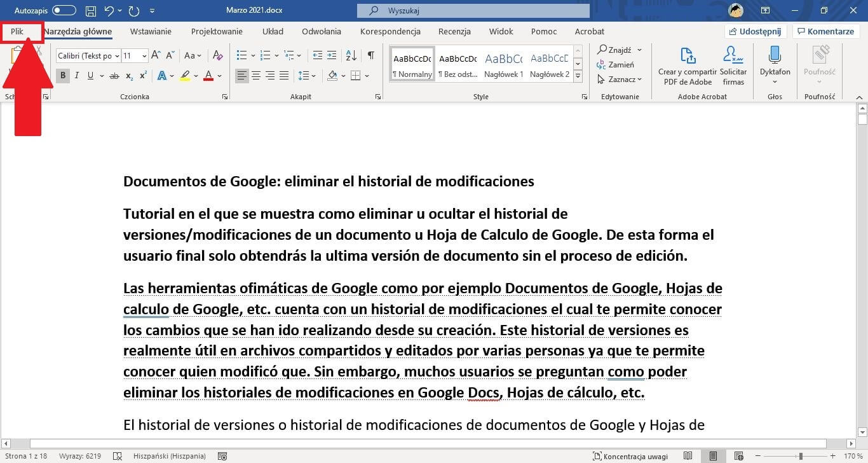Select Align Left paragraph button
The image size is (868, 463).
tap(242, 76)
